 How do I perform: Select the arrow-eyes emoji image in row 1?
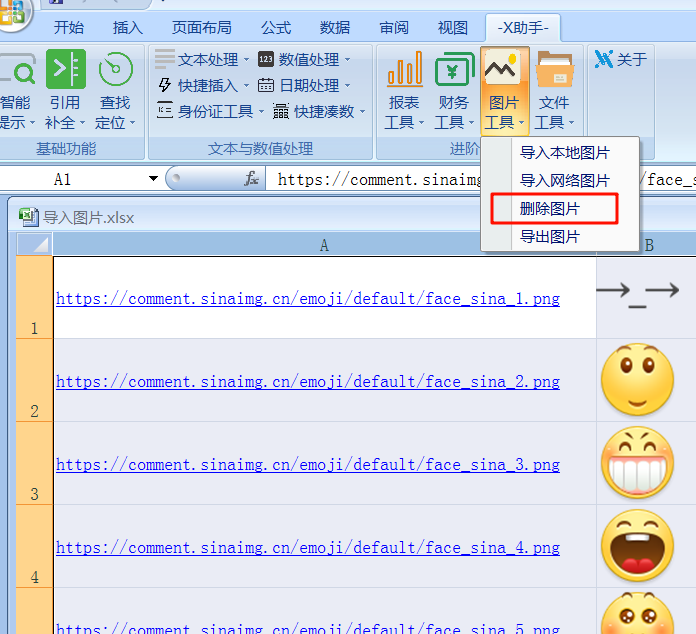[637, 295]
